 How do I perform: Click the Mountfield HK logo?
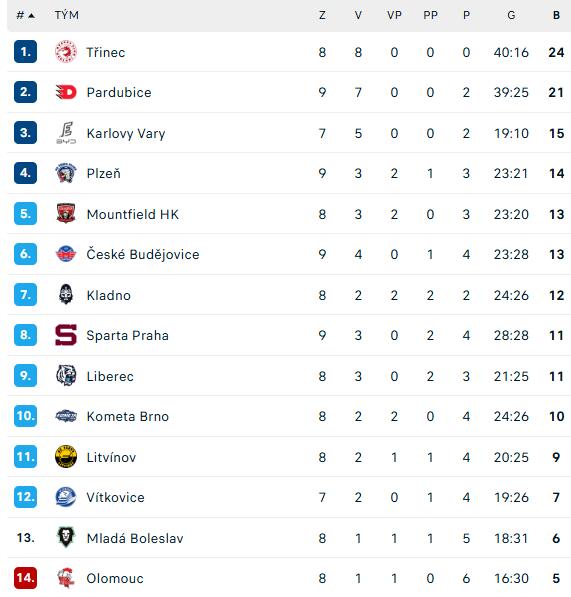pyautogui.click(x=65, y=213)
